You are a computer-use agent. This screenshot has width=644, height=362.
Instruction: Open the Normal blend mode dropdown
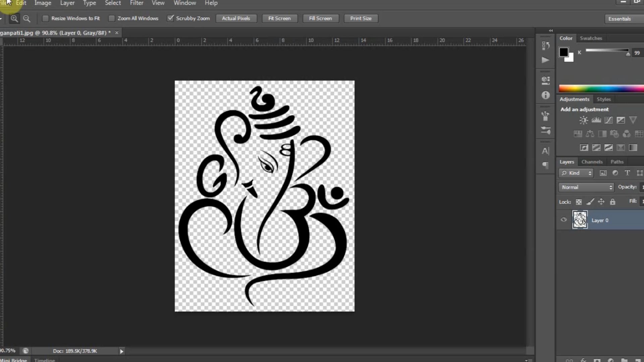pos(586,187)
